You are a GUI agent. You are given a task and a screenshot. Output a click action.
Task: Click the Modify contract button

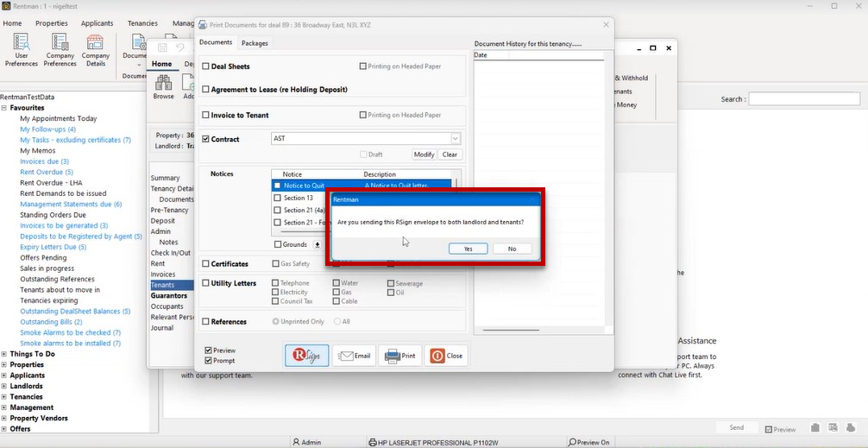[x=424, y=155]
